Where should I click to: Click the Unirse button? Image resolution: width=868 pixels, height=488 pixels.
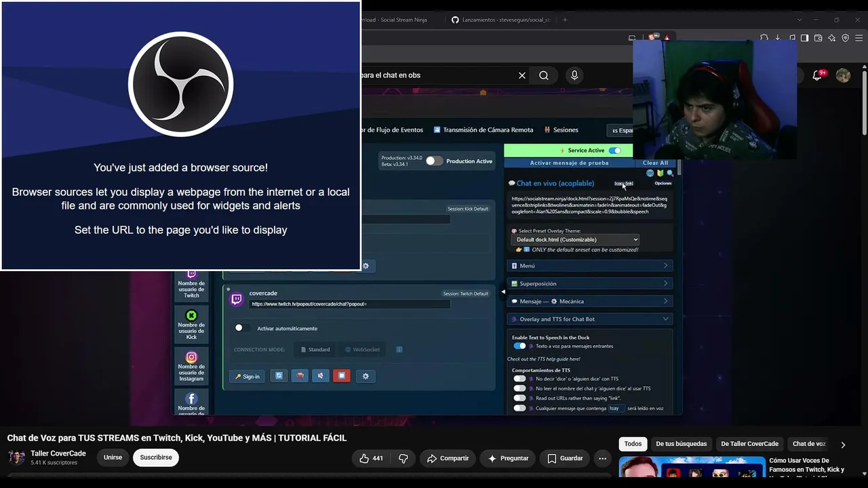[x=113, y=457]
